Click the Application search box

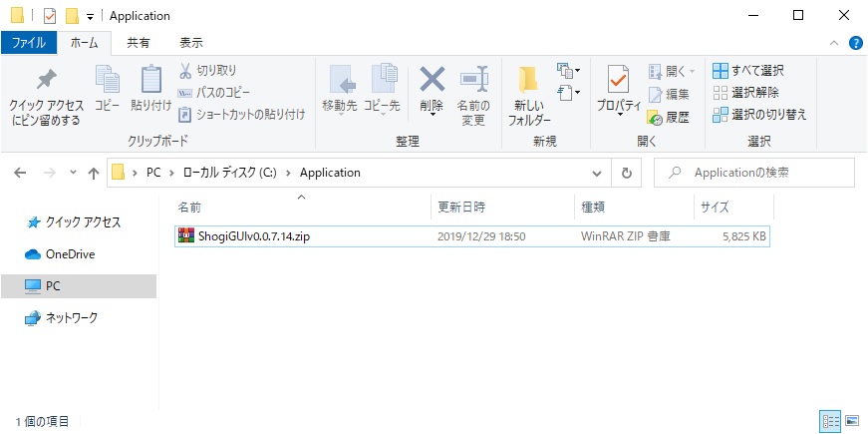pyautogui.click(x=754, y=173)
